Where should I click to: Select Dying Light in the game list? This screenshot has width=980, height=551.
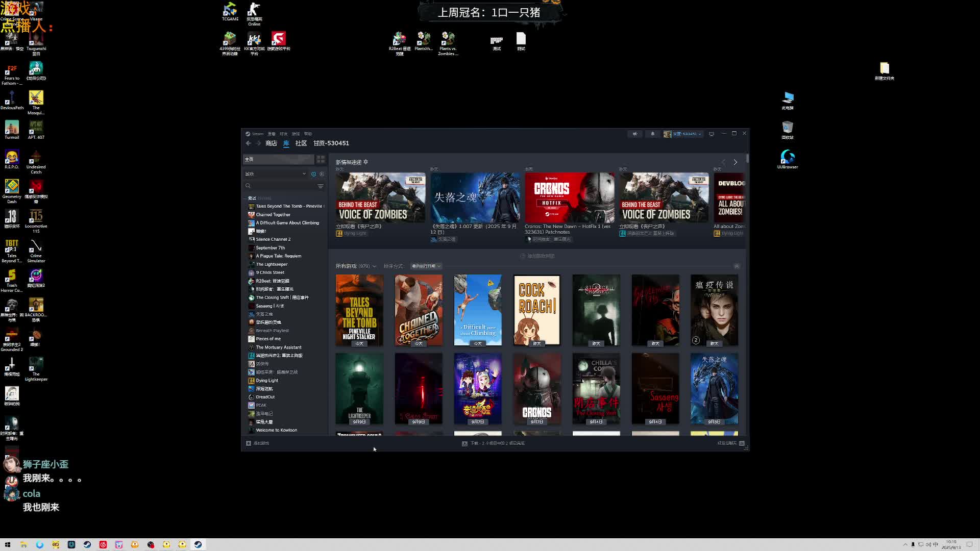(x=267, y=381)
